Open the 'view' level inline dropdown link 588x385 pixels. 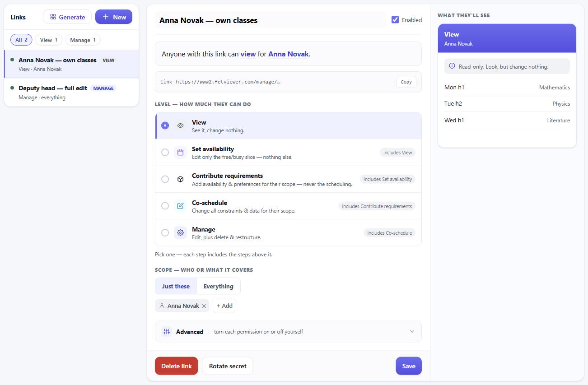pos(248,54)
